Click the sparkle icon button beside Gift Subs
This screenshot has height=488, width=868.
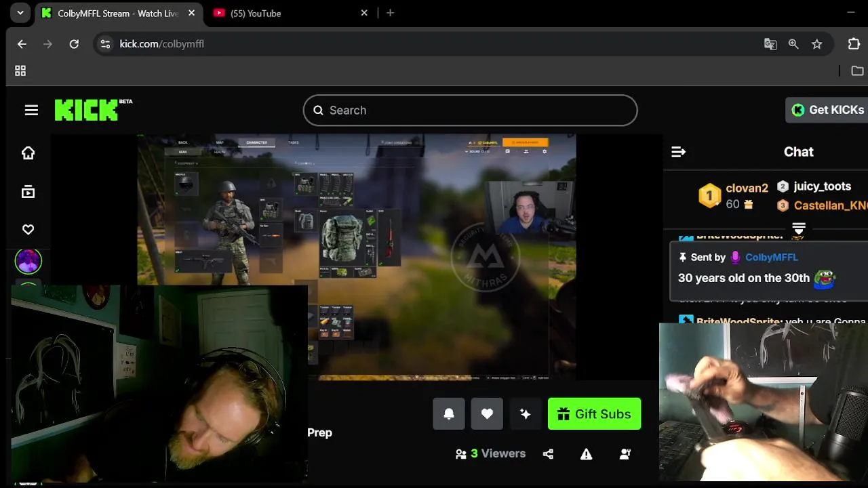pos(525,414)
